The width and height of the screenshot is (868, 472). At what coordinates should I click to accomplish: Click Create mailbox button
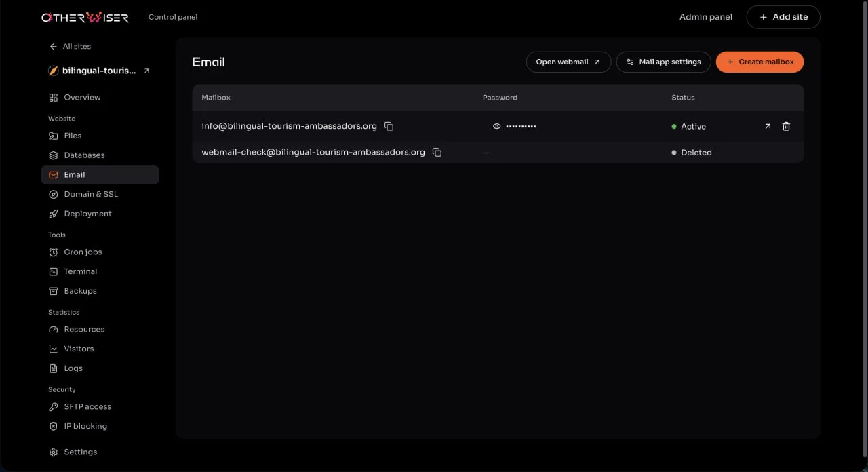click(x=759, y=62)
